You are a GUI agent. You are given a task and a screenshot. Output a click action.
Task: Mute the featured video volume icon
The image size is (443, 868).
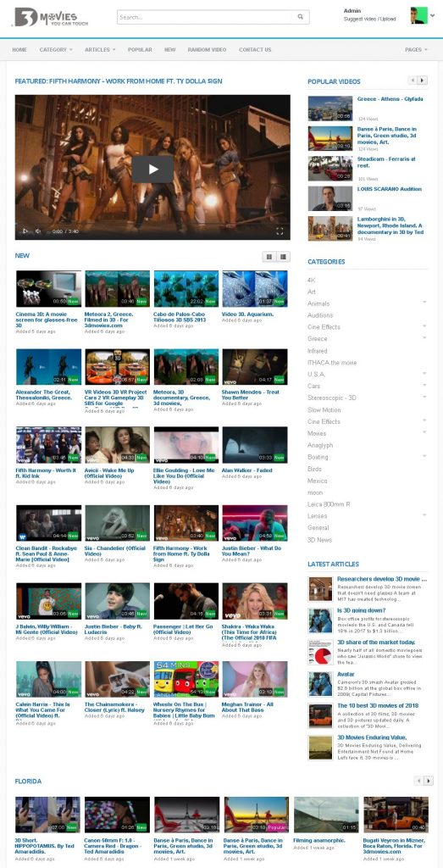pos(38,231)
